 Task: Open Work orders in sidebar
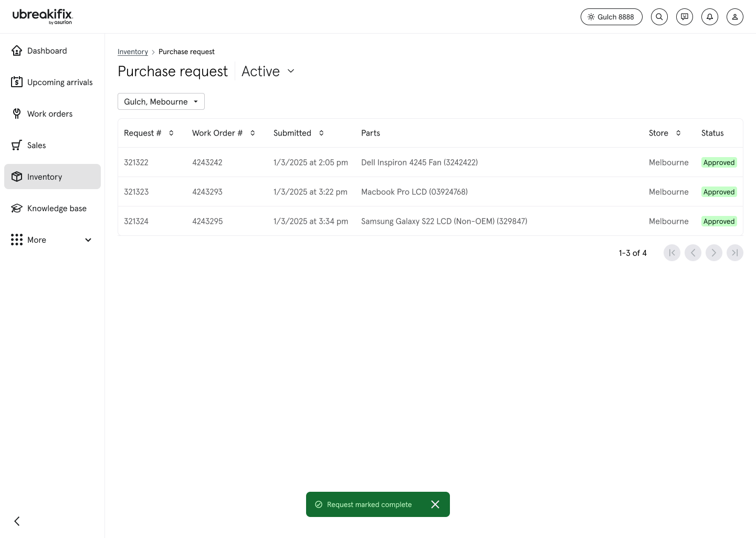pos(52,113)
